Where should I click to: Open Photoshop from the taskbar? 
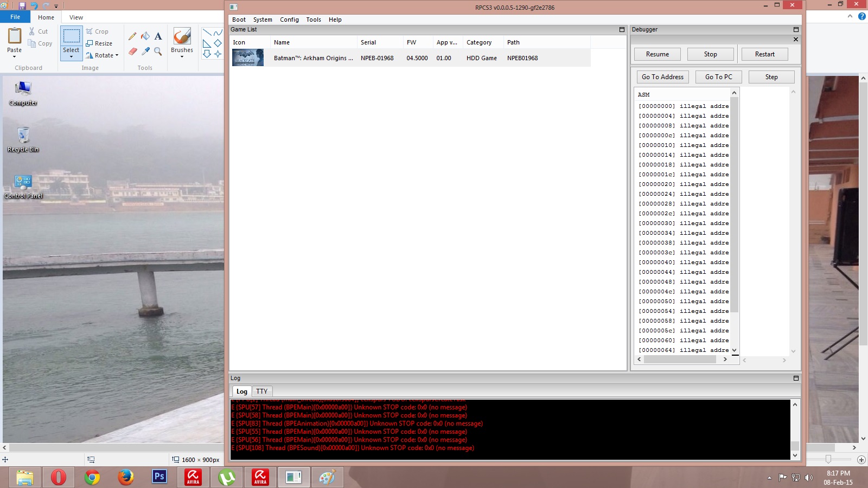pyautogui.click(x=159, y=477)
